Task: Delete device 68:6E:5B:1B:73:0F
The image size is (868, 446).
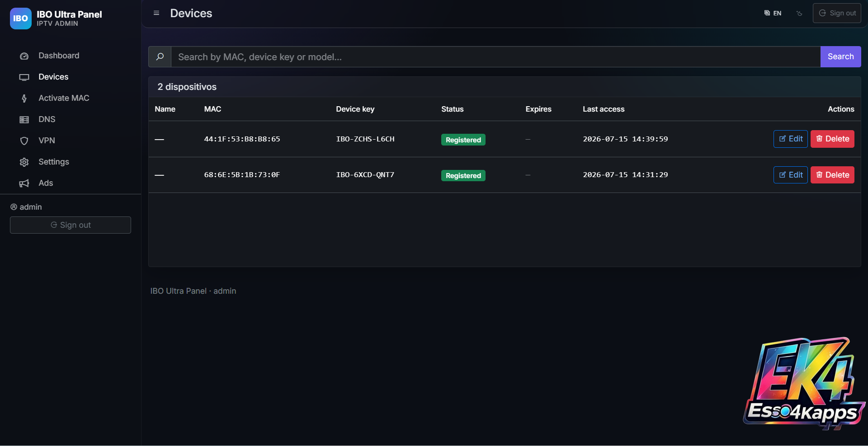Action: (x=832, y=175)
